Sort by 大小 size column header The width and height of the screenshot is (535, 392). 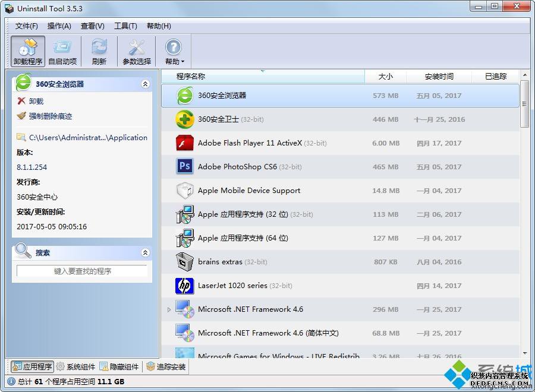point(386,77)
